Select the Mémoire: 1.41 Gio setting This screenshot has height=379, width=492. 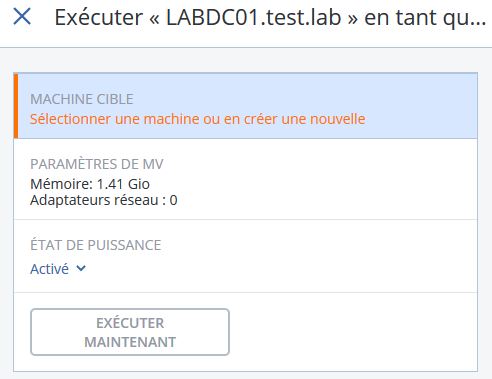point(90,184)
